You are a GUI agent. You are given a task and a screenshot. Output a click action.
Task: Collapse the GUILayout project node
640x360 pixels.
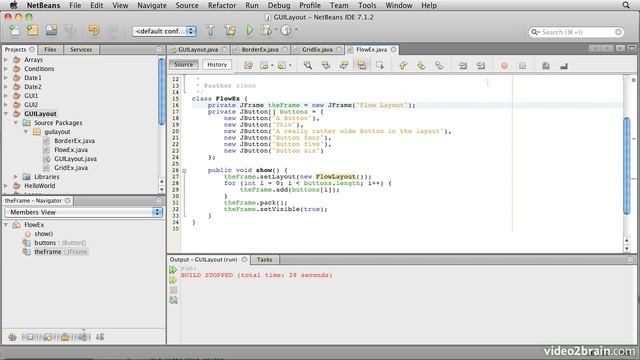pos(6,113)
